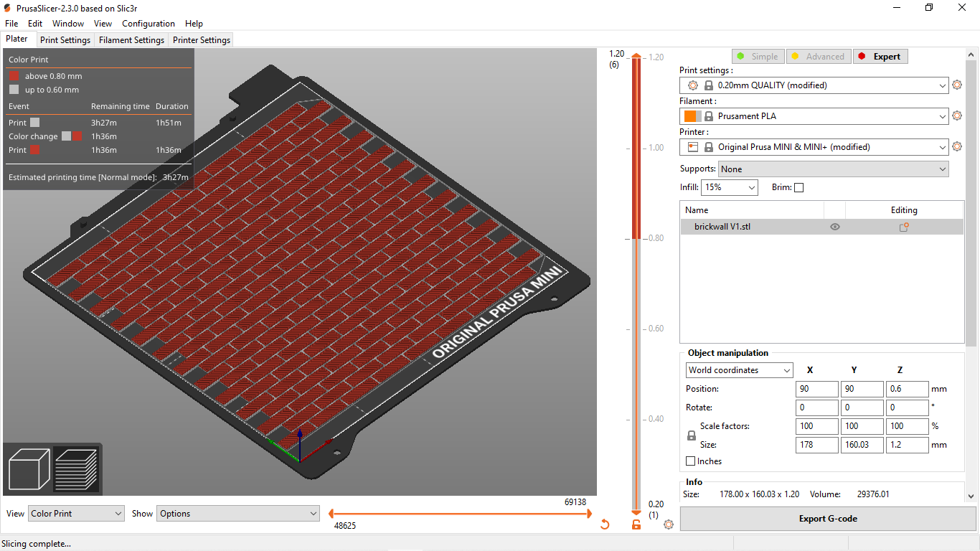This screenshot has height=551, width=980.
Task: Click the orange unlock icon under the vertical slider
Action: point(636,524)
